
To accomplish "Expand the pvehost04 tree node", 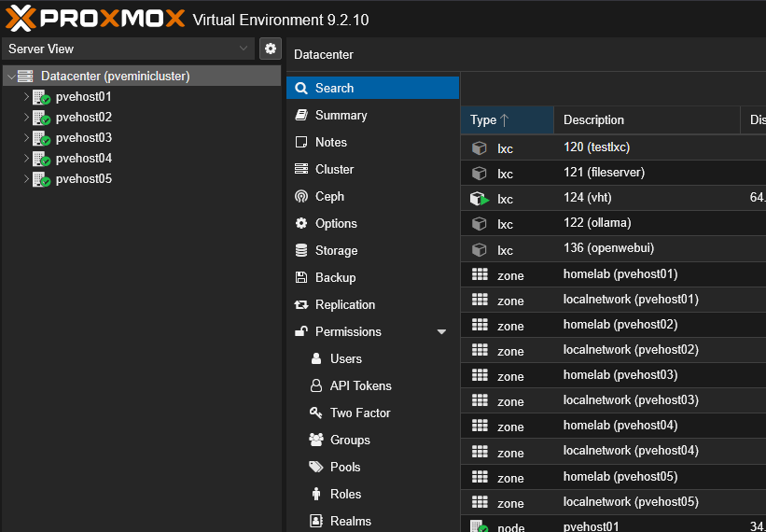I will tap(26, 159).
